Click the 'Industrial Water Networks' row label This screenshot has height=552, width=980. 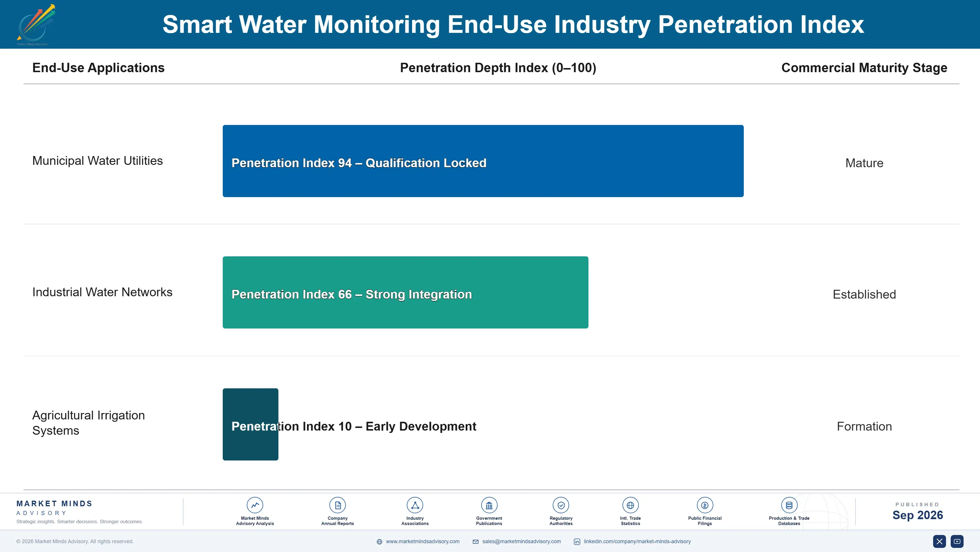102,292
